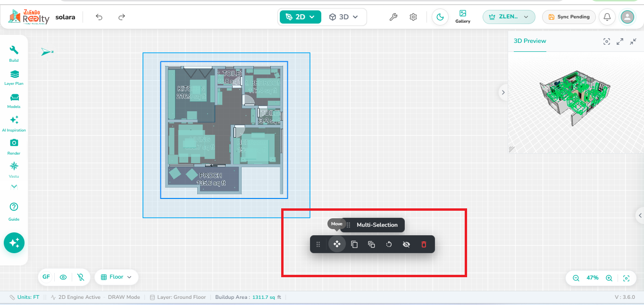This screenshot has width=644, height=305.
Task: Click the 2D Engine Active status
Action: (x=75, y=297)
